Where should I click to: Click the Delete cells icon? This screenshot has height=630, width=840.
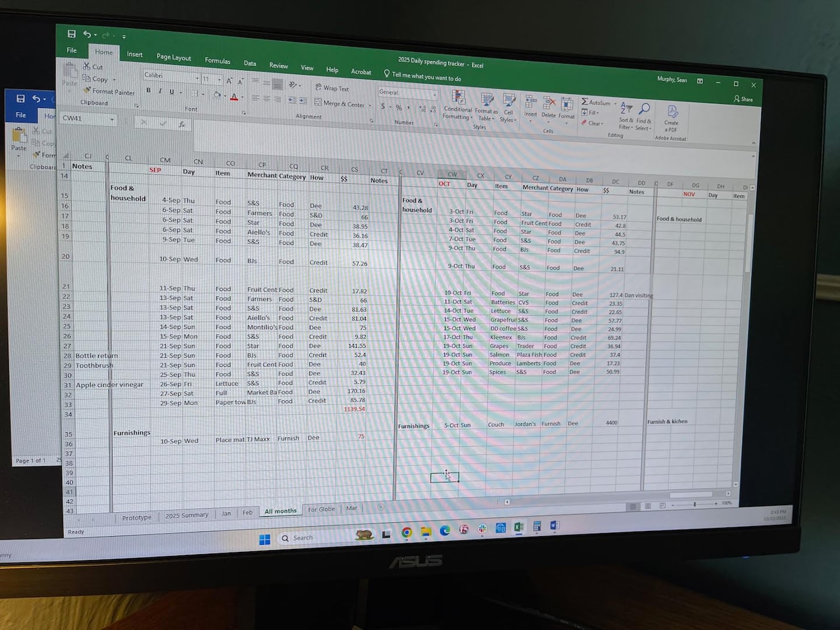[x=549, y=105]
